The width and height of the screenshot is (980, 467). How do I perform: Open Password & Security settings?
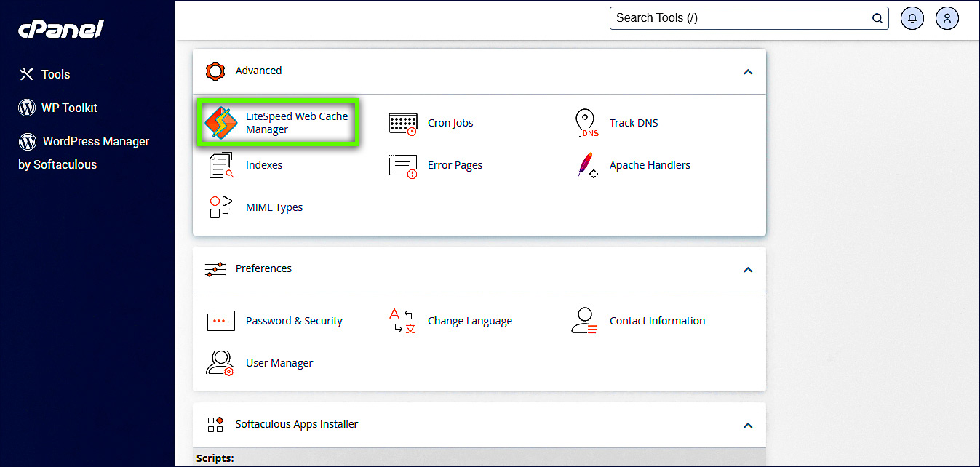point(294,321)
